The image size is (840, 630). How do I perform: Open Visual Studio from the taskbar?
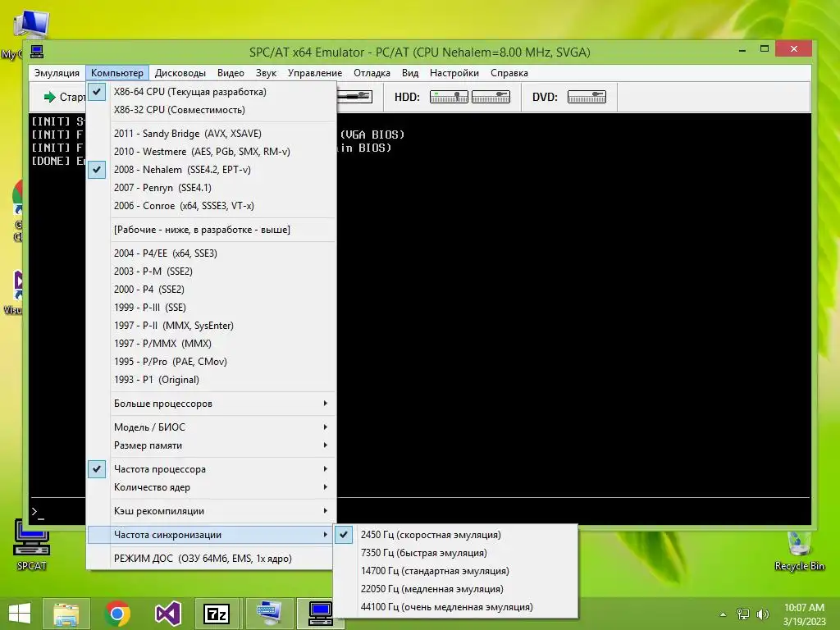pos(167,614)
